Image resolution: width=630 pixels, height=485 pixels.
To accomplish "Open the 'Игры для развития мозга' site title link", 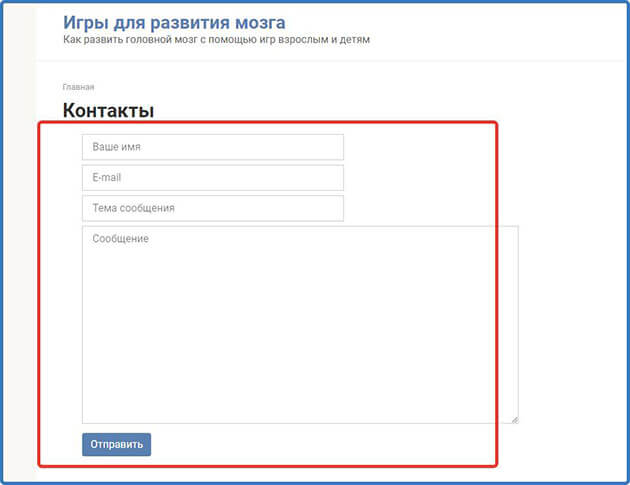I will 174,23.
